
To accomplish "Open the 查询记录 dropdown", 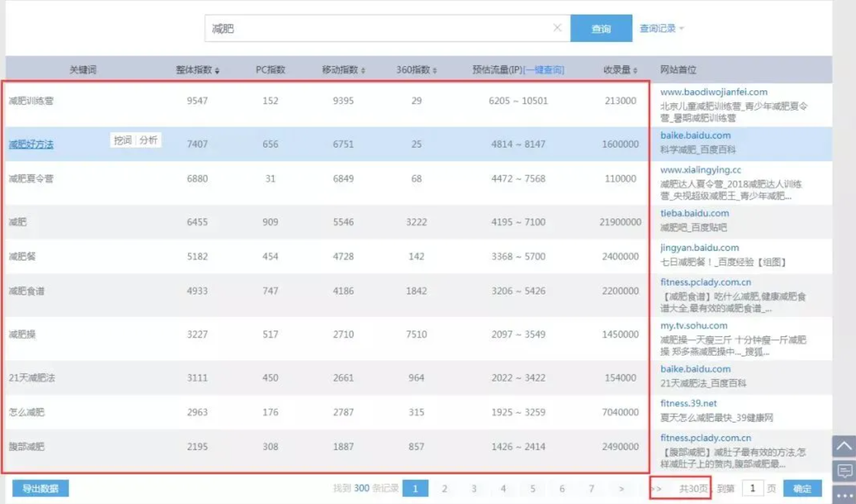I will [662, 28].
